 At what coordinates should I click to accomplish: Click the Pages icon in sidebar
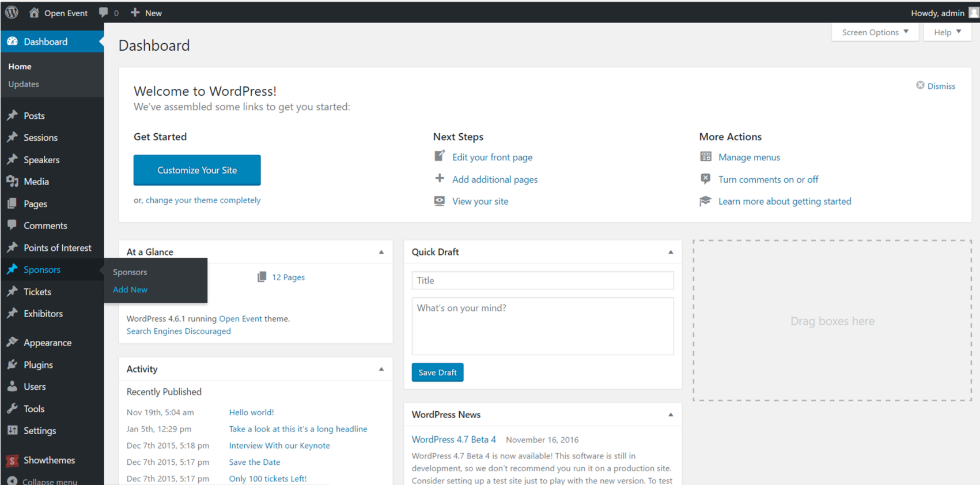[x=12, y=204]
